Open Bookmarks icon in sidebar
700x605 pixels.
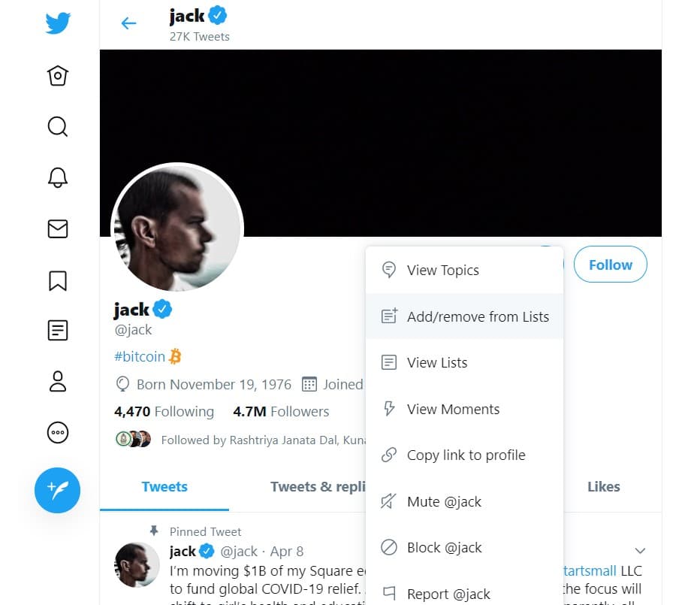coord(58,280)
